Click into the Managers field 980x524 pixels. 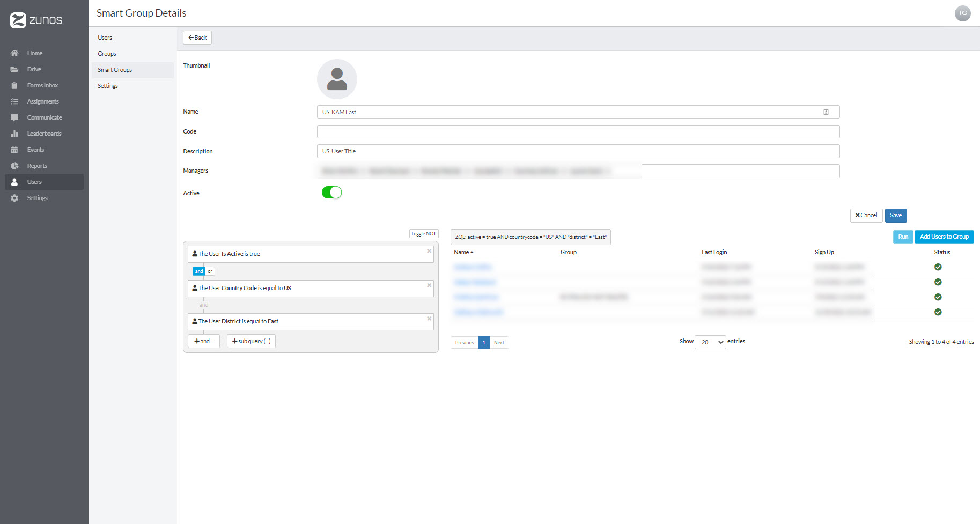578,171
